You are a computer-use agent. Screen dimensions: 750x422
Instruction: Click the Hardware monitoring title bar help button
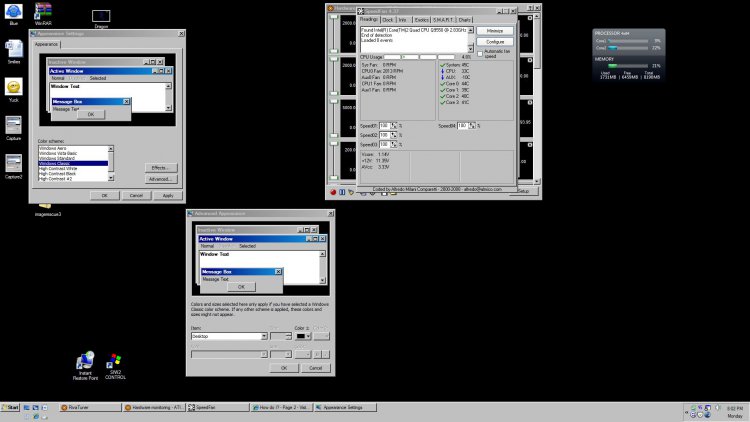tap(530, 8)
